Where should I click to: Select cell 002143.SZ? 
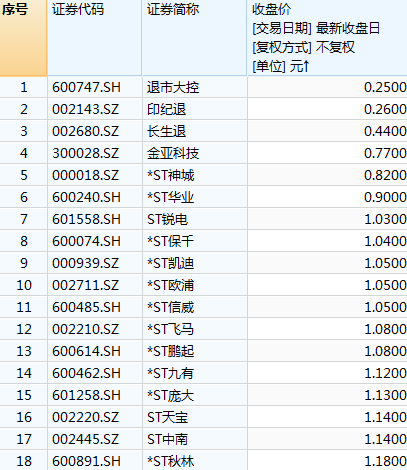tap(85, 109)
